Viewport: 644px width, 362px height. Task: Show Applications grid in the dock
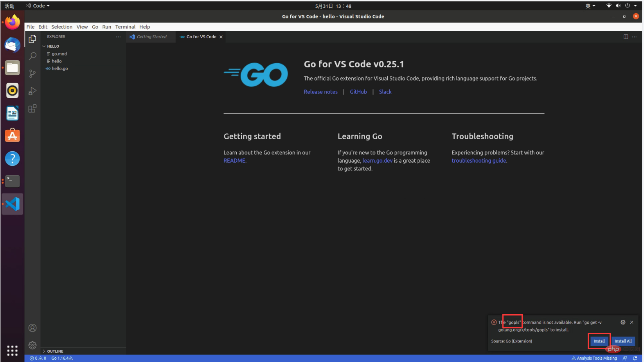click(13, 350)
